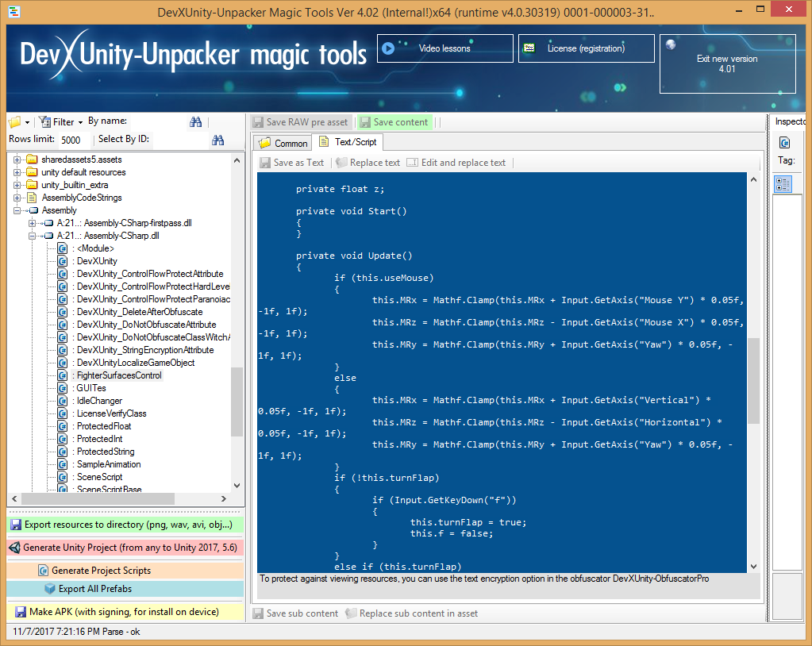
Task: Click the ProtectedInt class icon
Action: click(x=62, y=439)
